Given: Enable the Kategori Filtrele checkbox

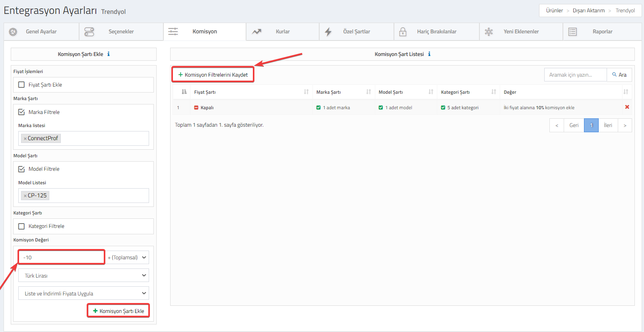Looking at the screenshot, I should [x=21, y=226].
